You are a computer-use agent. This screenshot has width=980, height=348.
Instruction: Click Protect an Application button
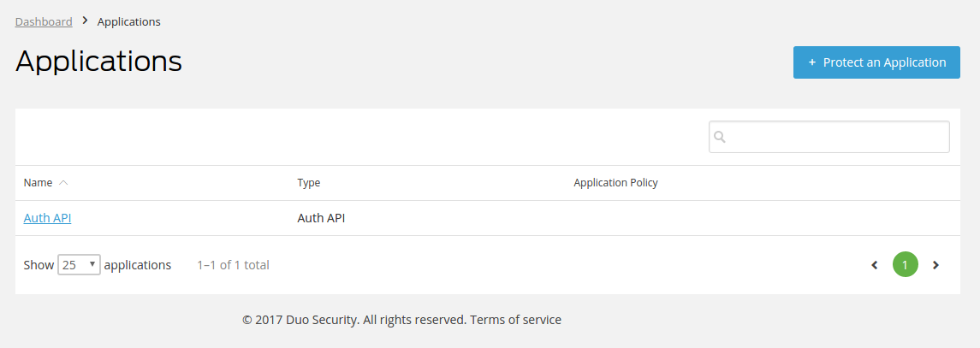(876, 62)
